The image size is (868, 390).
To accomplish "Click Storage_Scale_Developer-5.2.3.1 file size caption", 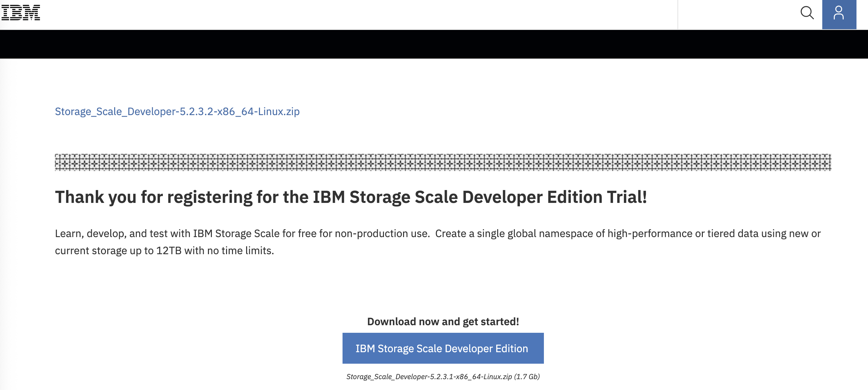I will tap(443, 377).
